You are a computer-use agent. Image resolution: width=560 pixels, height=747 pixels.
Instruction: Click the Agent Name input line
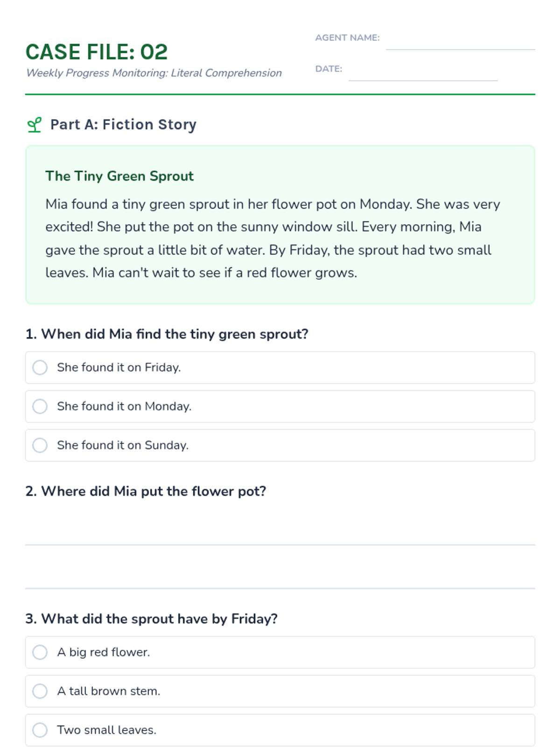click(x=460, y=42)
